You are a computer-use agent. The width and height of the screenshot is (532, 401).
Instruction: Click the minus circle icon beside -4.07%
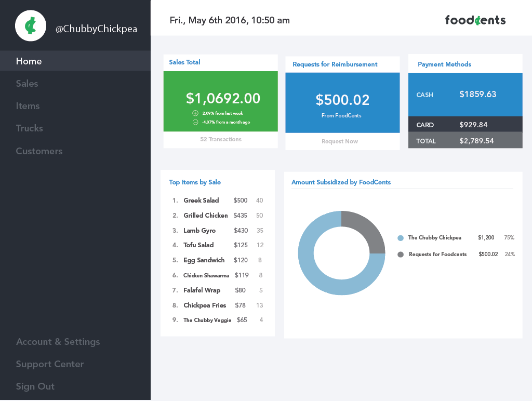[195, 122]
